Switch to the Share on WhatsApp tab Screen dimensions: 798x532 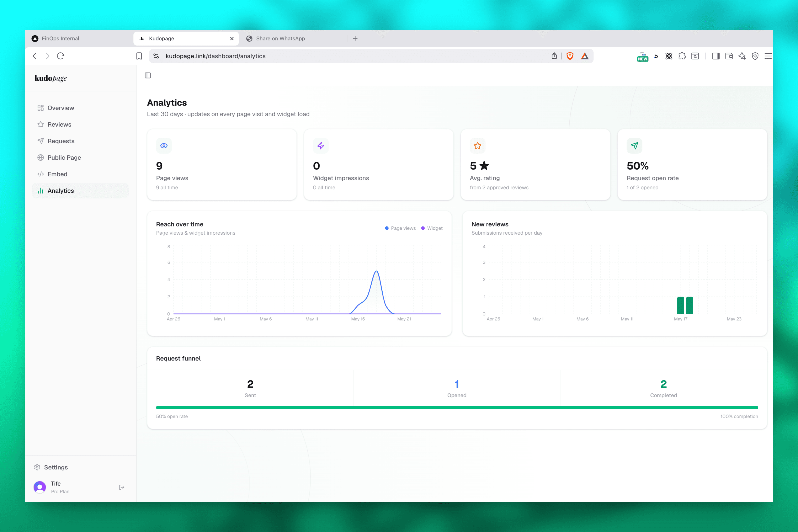click(x=294, y=39)
